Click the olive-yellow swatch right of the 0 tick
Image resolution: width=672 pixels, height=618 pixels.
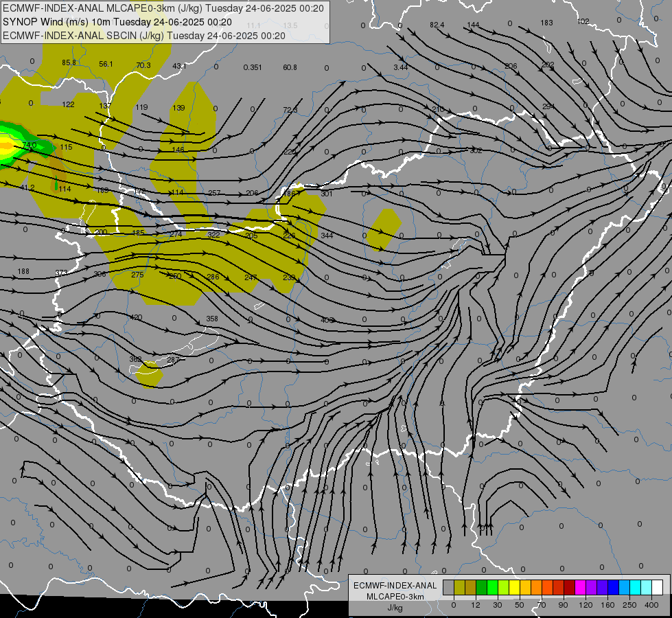tap(459, 587)
